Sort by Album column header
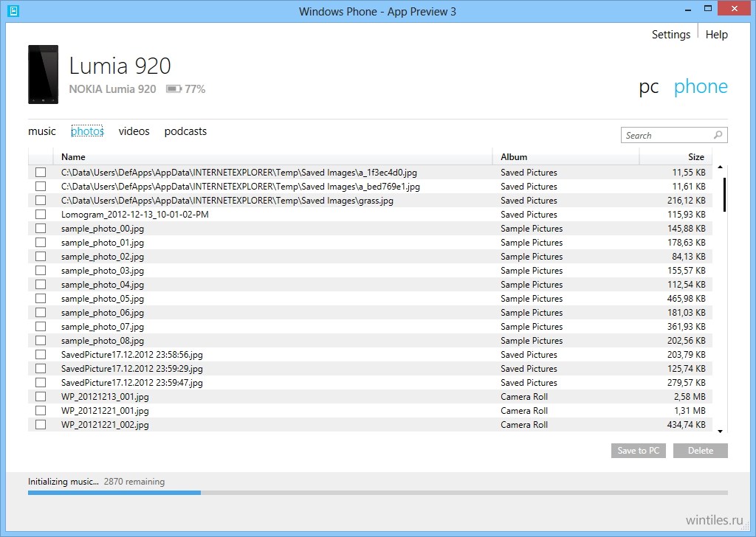 tap(566, 156)
